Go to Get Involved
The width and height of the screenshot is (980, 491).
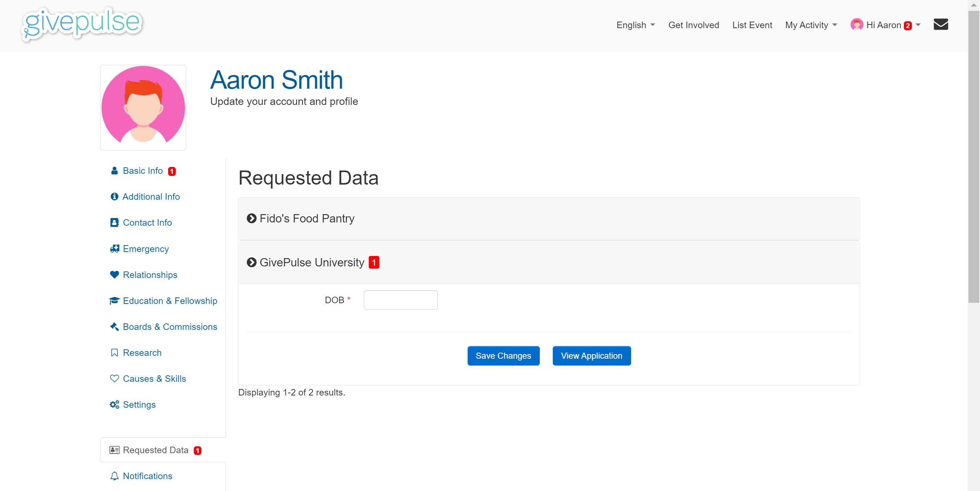[x=694, y=25]
